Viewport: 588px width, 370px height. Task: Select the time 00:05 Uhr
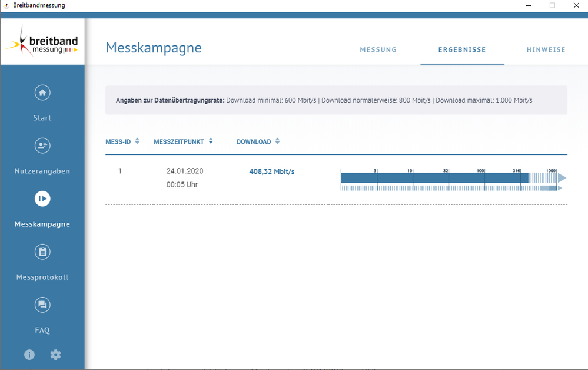click(x=182, y=184)
